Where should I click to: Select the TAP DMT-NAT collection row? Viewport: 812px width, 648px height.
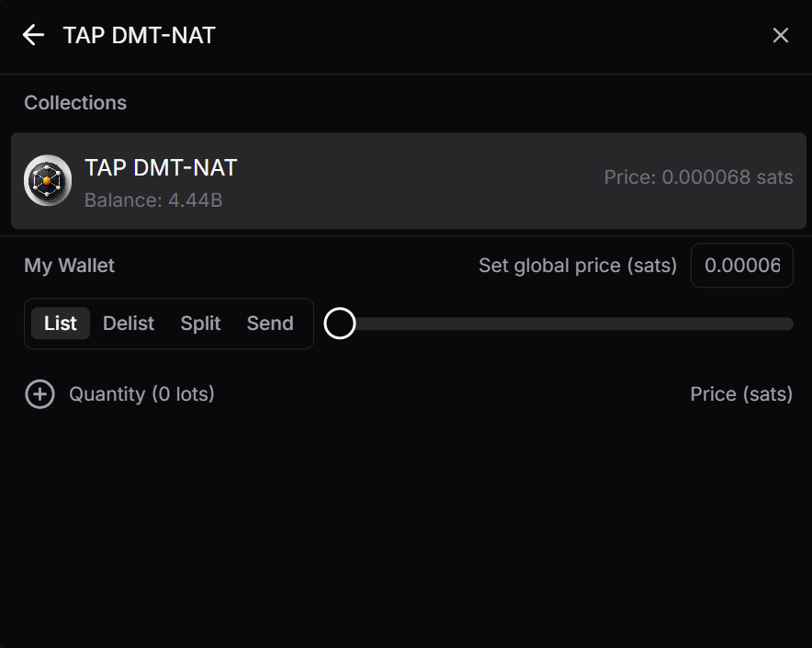click(x=408, y=180)
